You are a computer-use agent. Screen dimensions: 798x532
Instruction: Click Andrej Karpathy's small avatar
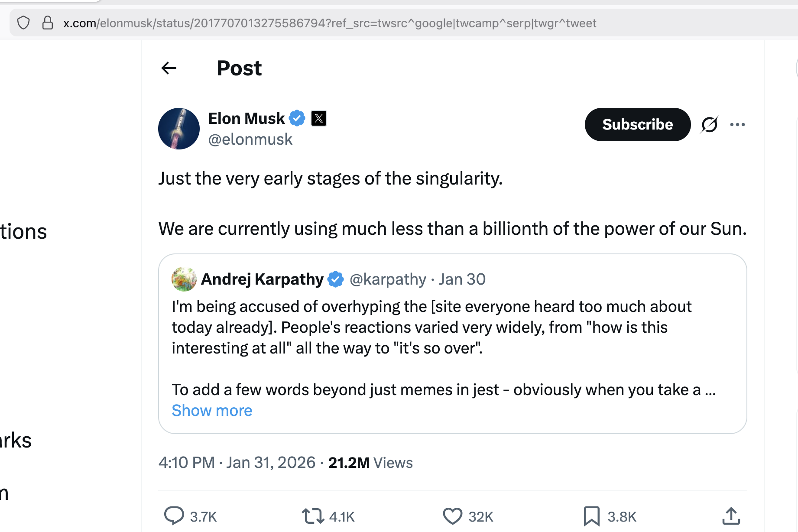pyautogui.click(x=184, y=279)
